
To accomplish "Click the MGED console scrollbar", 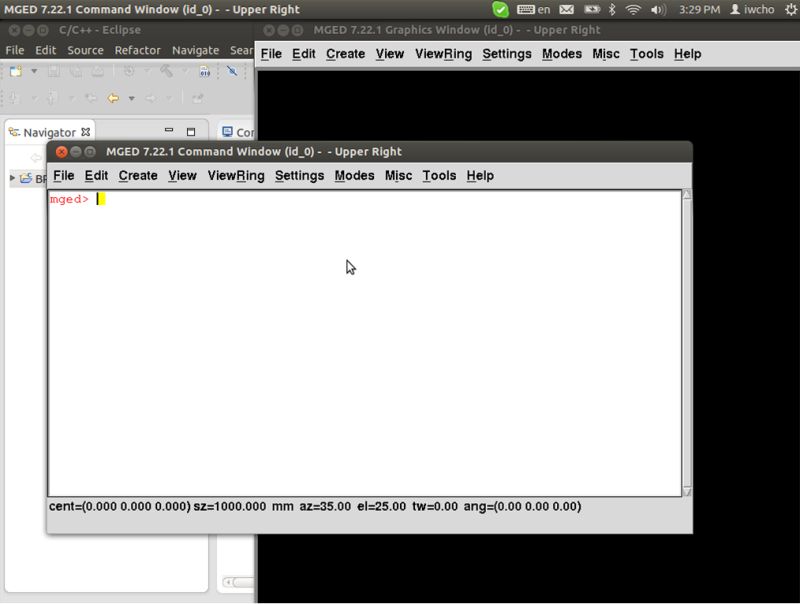I will coord(687,340).
